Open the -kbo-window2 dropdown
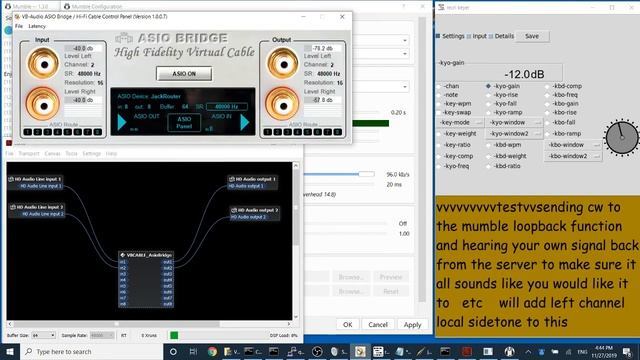Screen dimensions: 640x360 tap(573, 156)
